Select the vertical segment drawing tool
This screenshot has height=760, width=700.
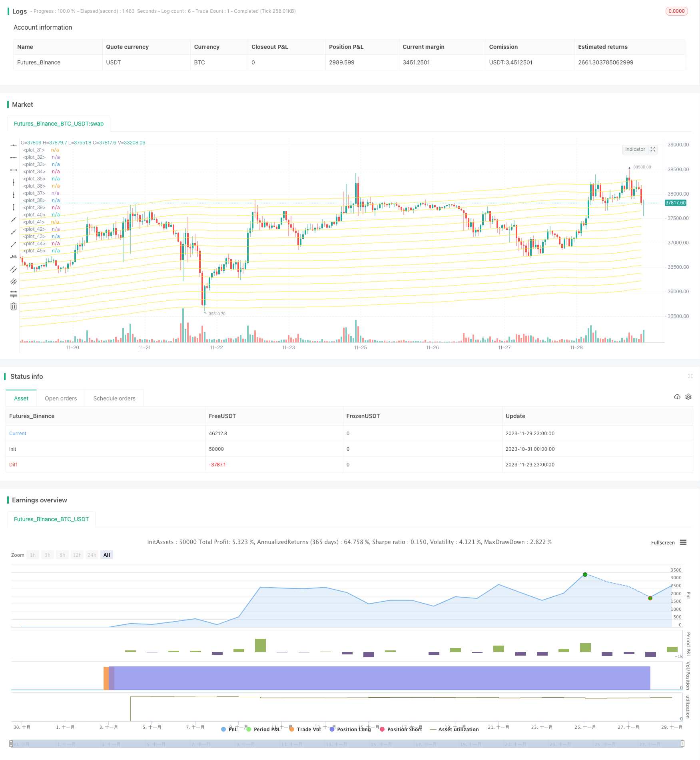point(14,207)
